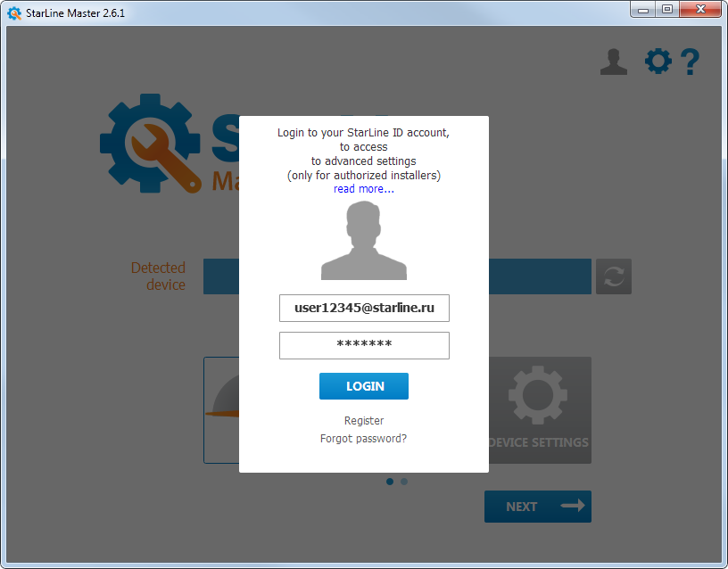The width and height of the screenshot is (728, 569).
Task: Focus the password field with asterisks
Action: [x=364, y=345]
